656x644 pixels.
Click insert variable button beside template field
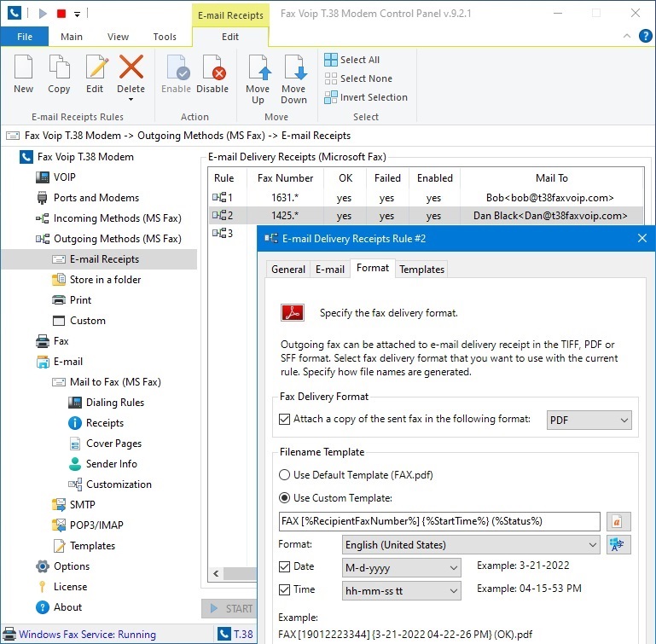618,521
